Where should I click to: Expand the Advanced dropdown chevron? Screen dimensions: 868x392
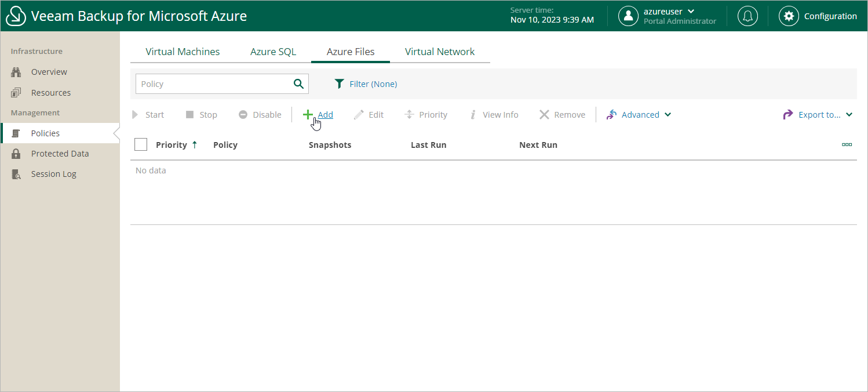[x=668, y=115]
